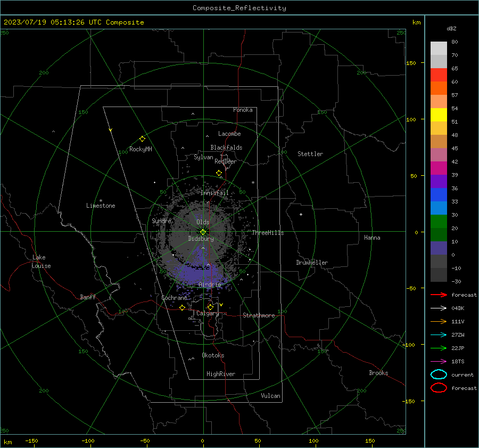Click the Lacombe city label
This screenshot has height=448, width=479.
pos(229,134)
